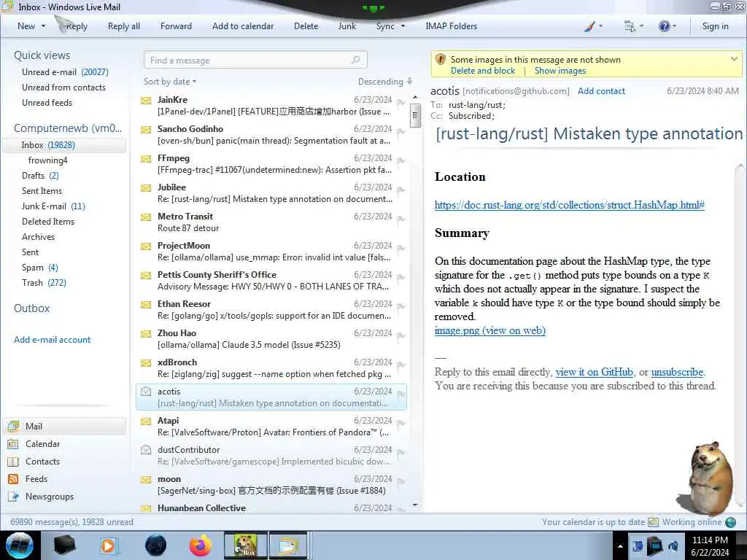
Task: Forward the selected message
Action: pos(176,26)
